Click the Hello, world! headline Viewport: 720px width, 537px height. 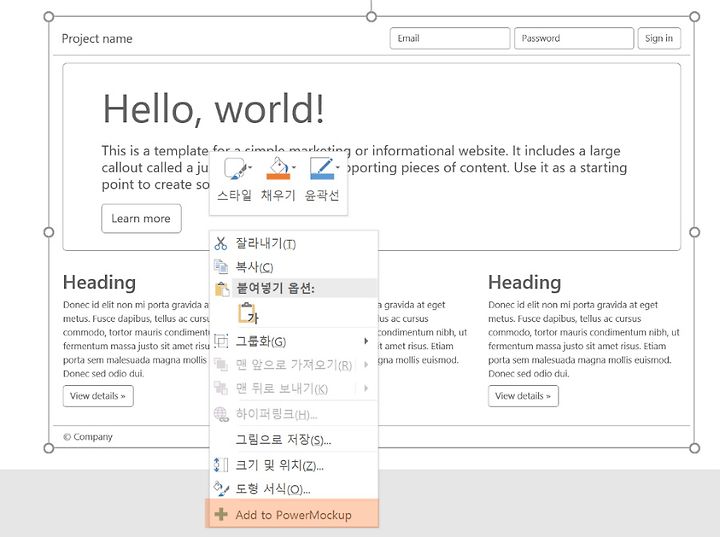(214, 109)
